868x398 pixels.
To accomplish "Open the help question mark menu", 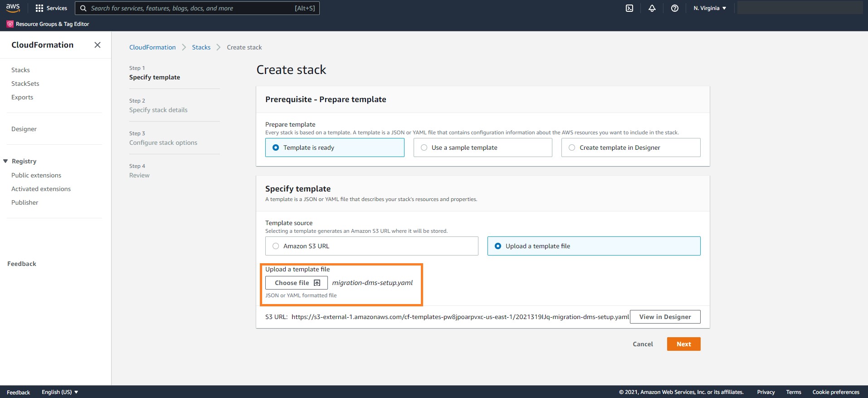I will [675, 8].
